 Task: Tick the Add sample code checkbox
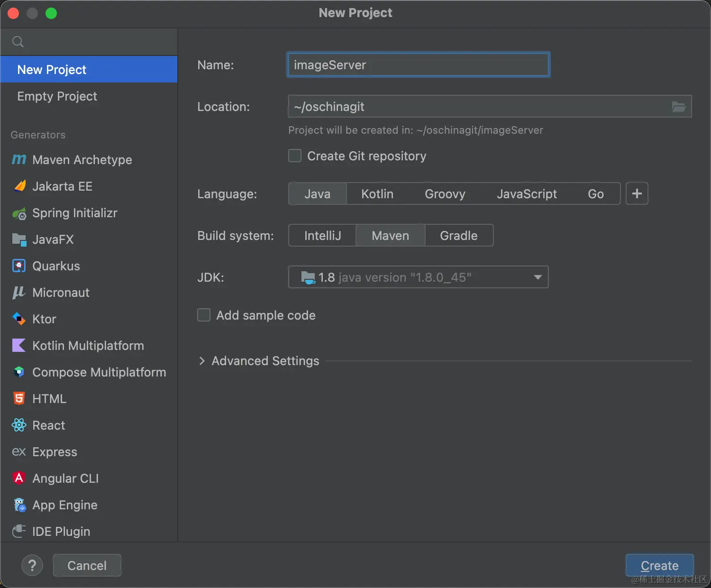pos(204,315)
